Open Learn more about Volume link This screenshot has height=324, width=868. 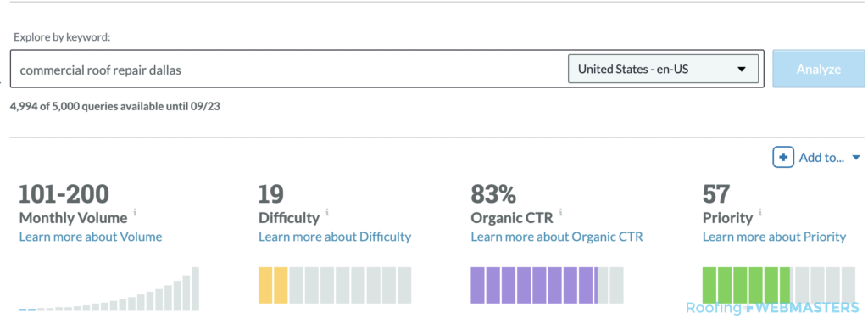(x=91, y=237)
